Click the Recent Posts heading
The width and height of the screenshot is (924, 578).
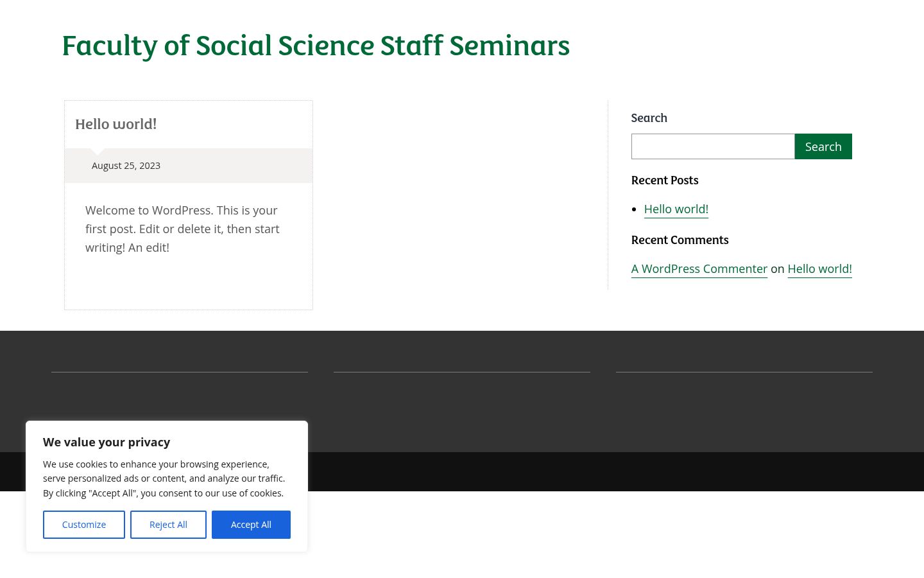click(x=665, y=180)
